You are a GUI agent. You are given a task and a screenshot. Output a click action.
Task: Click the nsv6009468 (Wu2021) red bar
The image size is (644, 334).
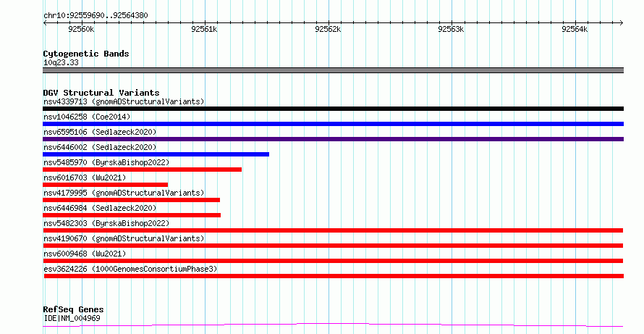point(333,261)
